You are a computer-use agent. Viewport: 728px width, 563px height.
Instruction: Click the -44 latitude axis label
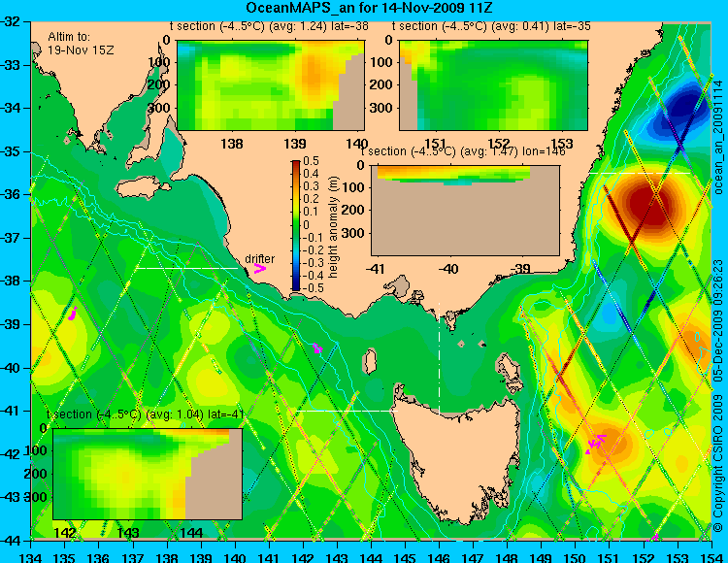(11, 541)
